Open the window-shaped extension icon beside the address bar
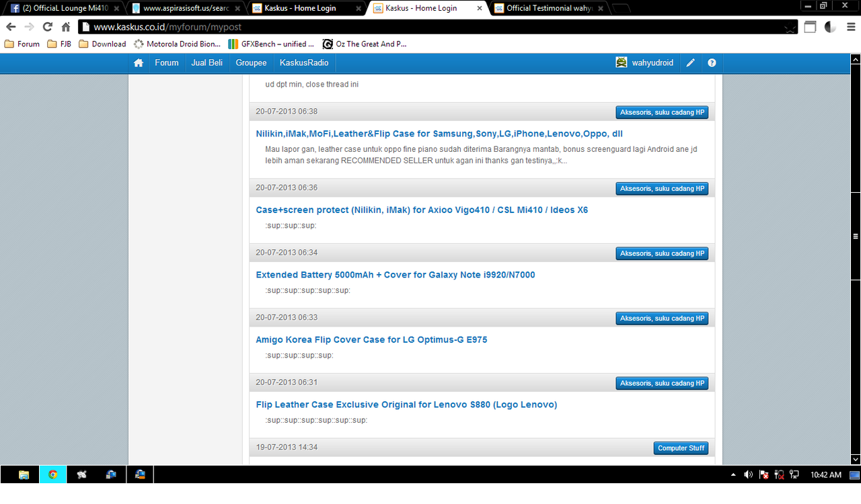This screenshot has height=504, width=861. [x=811, y=28]
